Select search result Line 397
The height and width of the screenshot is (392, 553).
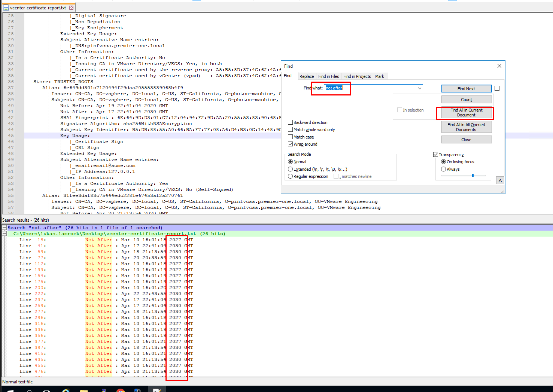click(106, 347)
